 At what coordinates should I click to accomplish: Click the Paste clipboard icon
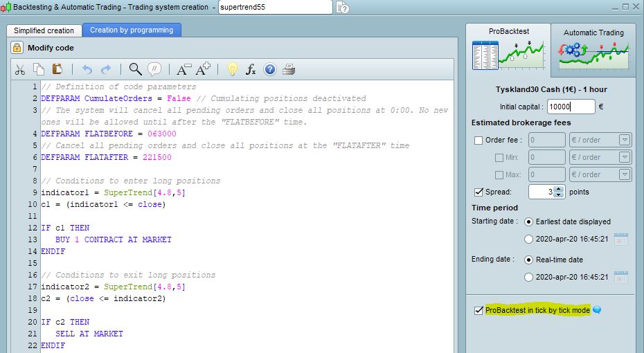(x=57, y=69)
